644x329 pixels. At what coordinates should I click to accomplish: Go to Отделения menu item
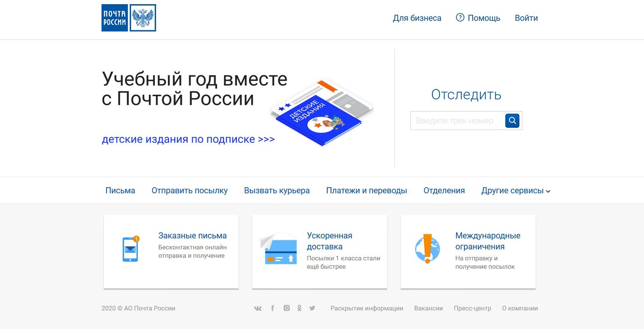point(444,191)
